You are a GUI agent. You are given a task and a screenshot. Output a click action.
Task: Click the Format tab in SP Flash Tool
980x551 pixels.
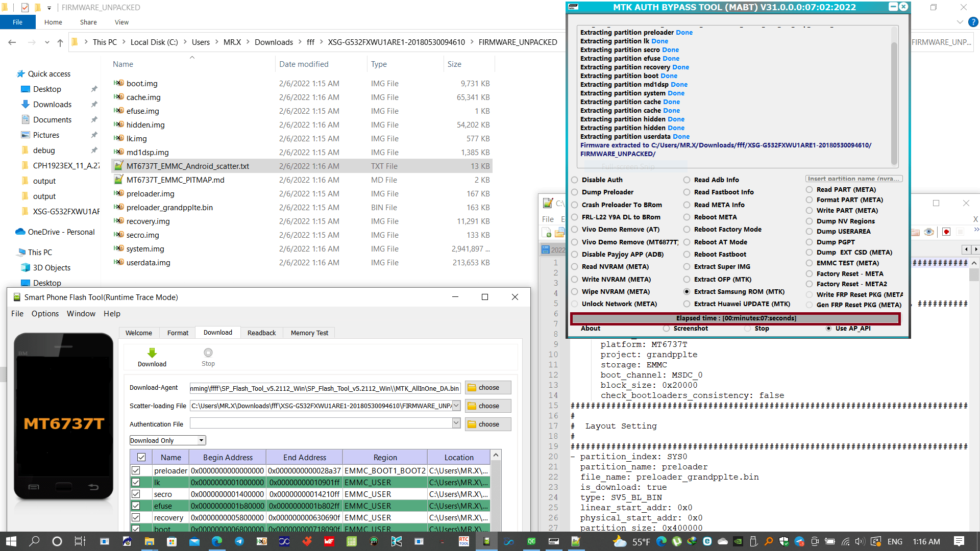tap(177, 332)
